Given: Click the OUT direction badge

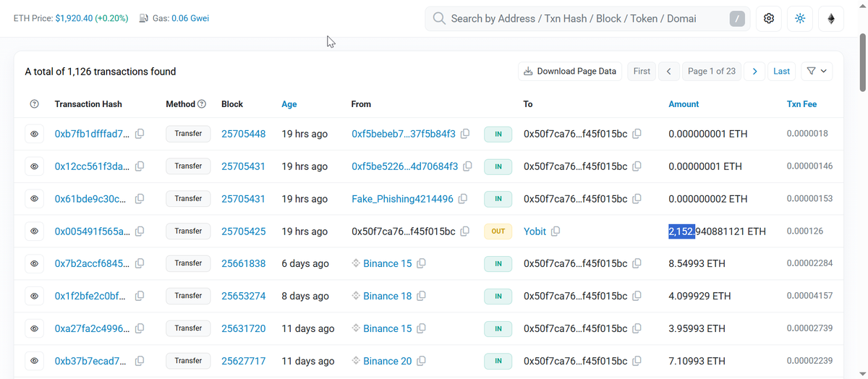Looking at the screenshot, I should pyautogui.click(x=498, y=231).
